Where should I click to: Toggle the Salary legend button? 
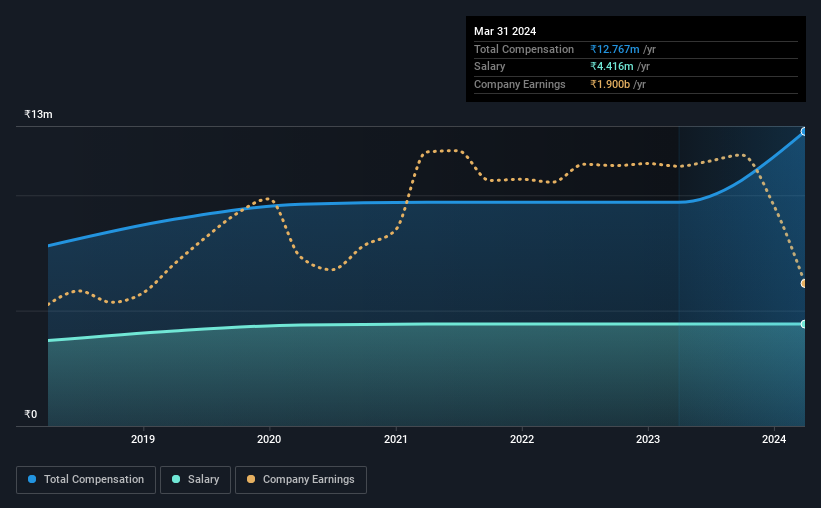point(195,479)
